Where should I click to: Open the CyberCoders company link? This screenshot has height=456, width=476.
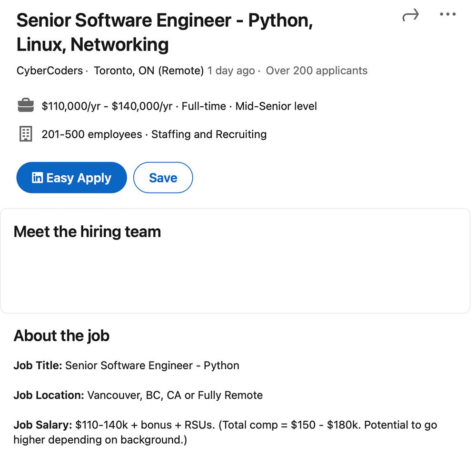50,71
